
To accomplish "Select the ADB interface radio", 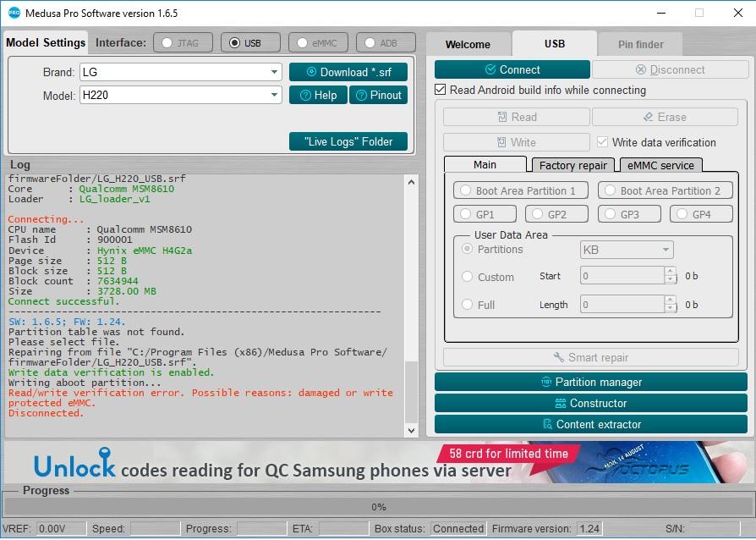I will (x=370, y=43).
